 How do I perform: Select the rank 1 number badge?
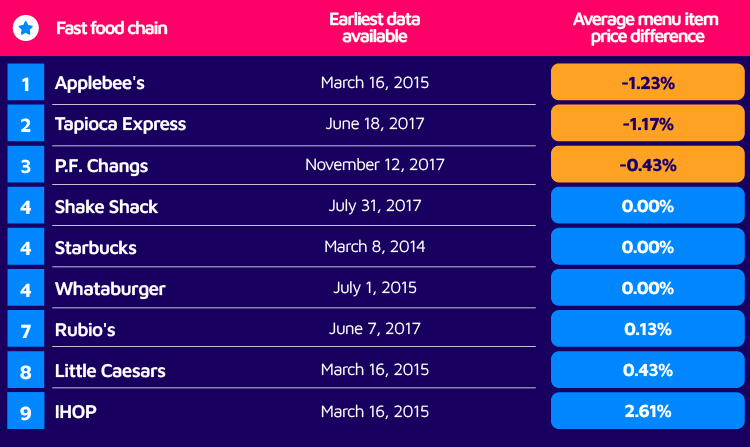tap(26, 82)
